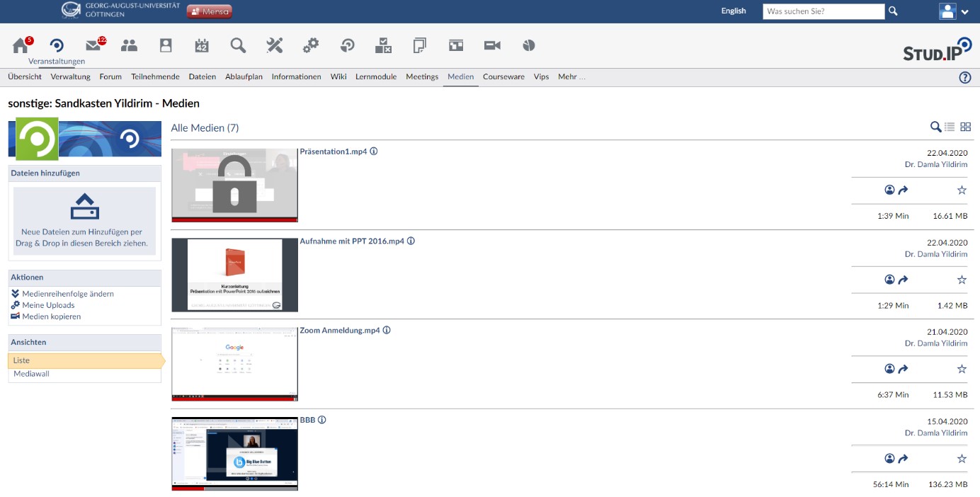Screen dimensions: 980x497
Task: Switch to grid mediawall view icon
Action: click(x=965, y=127)
